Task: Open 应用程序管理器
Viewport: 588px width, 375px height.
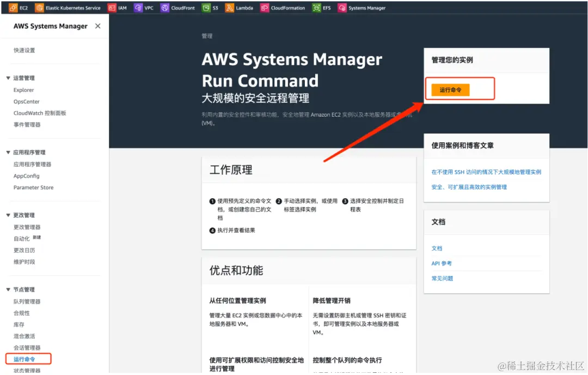Action: [x=32, y=165]
